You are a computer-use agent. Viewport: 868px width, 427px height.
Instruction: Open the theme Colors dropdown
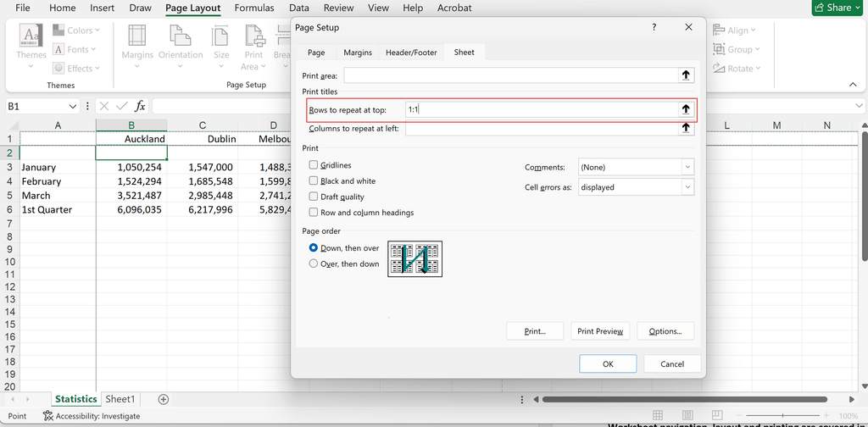76,30
